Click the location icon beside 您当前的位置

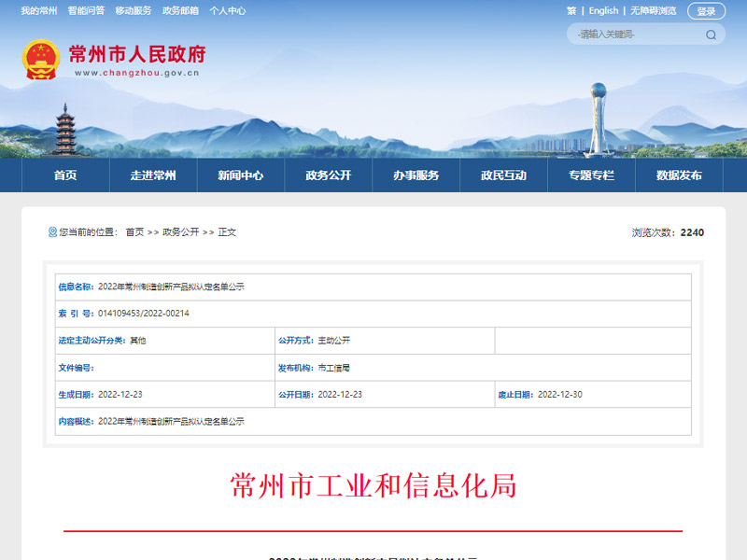pyautogui.click(x=51, y=231)
